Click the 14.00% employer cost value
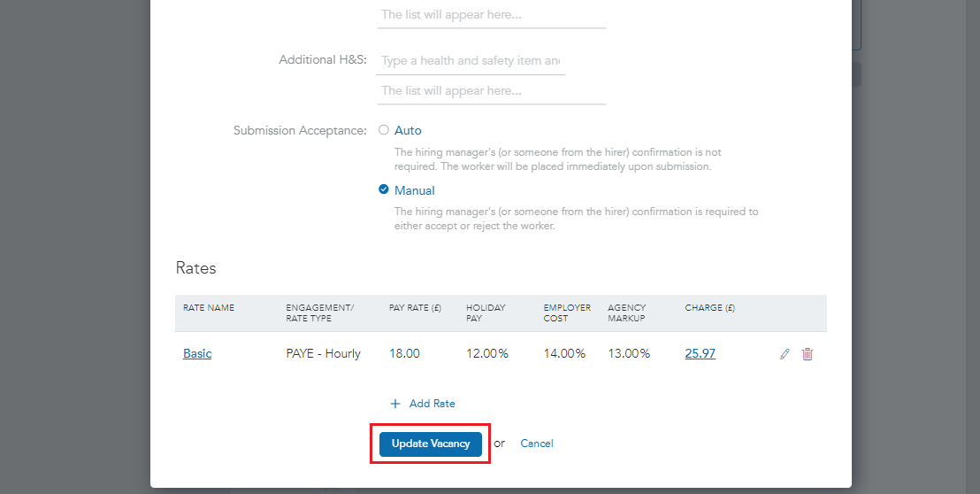This screenshot has width=980, height=494. coord(564,353)
